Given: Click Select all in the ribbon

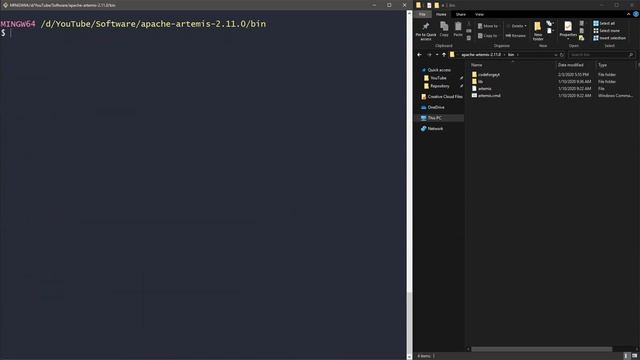Looking at the screenshot, I should click(604, 24).
